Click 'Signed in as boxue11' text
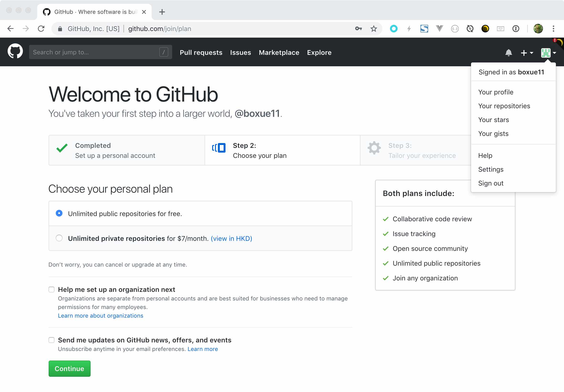 point(511,72)
